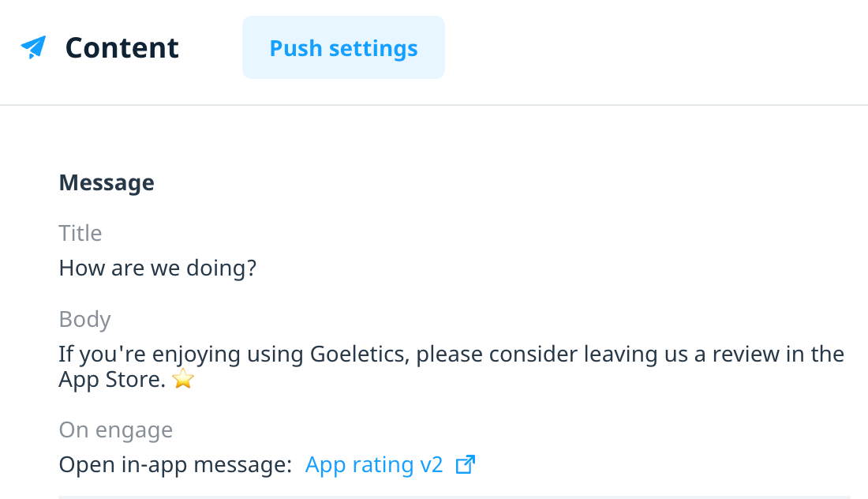Open the external link icon beside App rating v2
This screenshot has width=868, height=499.
tap(465, 465)
